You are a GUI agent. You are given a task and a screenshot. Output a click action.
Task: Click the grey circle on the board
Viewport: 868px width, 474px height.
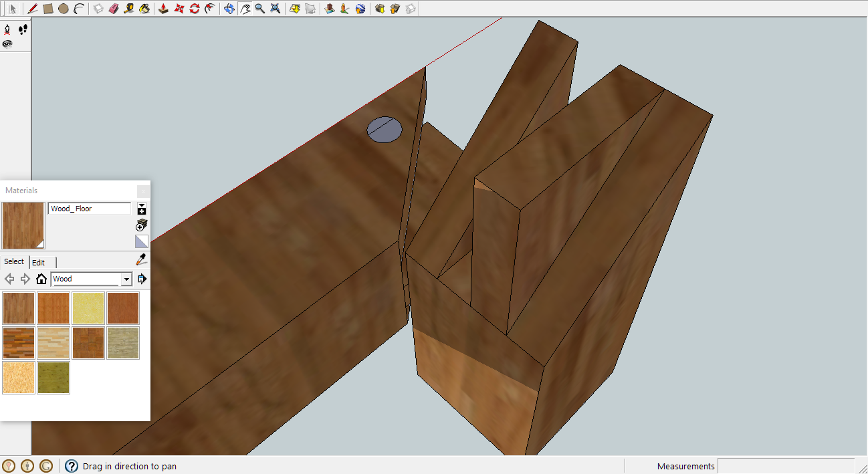385,129
